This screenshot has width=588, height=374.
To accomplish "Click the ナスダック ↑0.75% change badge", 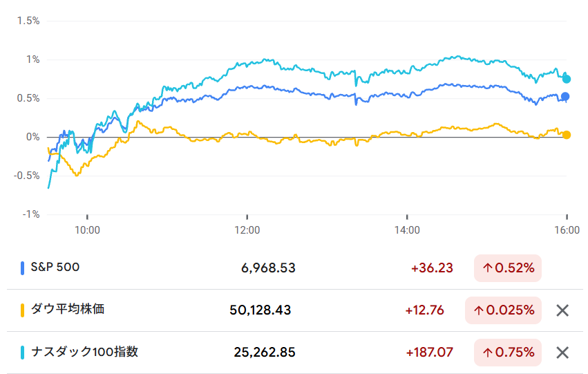I will pyautogui.click(x=508, y=353).
